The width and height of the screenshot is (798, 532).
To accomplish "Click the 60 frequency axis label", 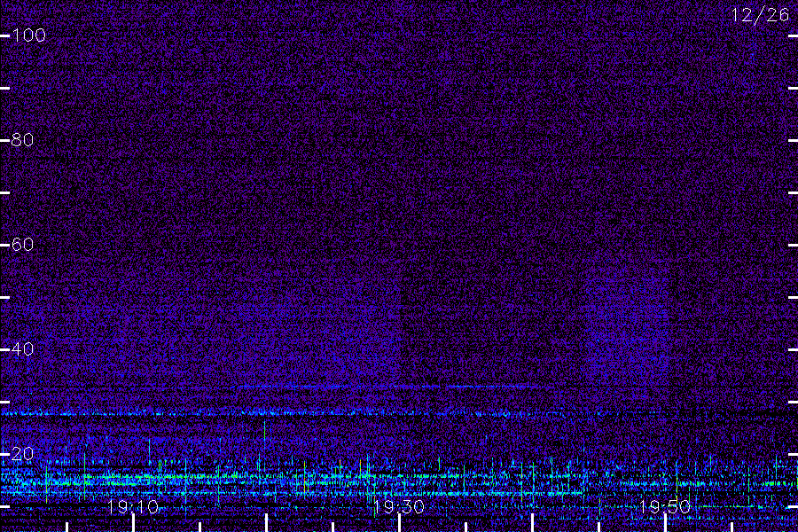I will 22,245.
